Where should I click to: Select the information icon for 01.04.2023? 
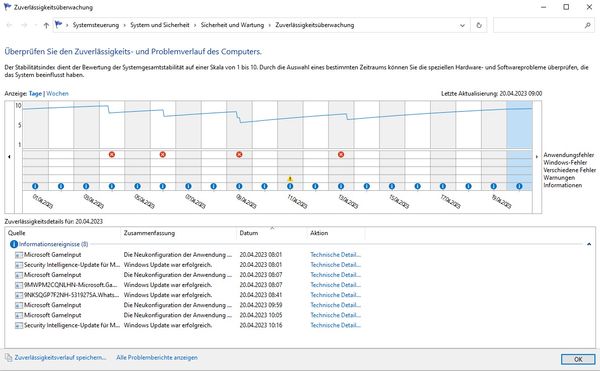pos(35,186)
